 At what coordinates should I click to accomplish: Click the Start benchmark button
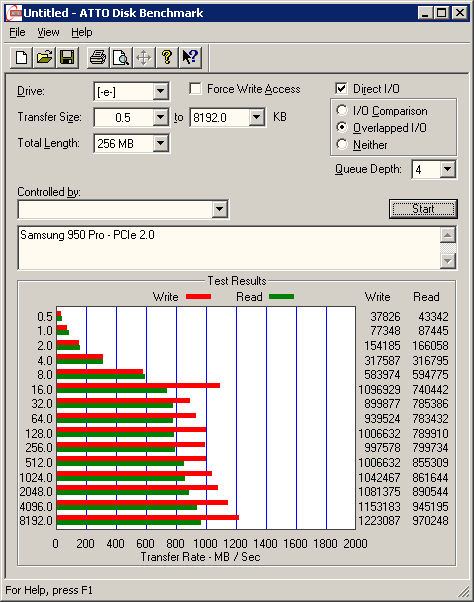click(x=423, y=209)
